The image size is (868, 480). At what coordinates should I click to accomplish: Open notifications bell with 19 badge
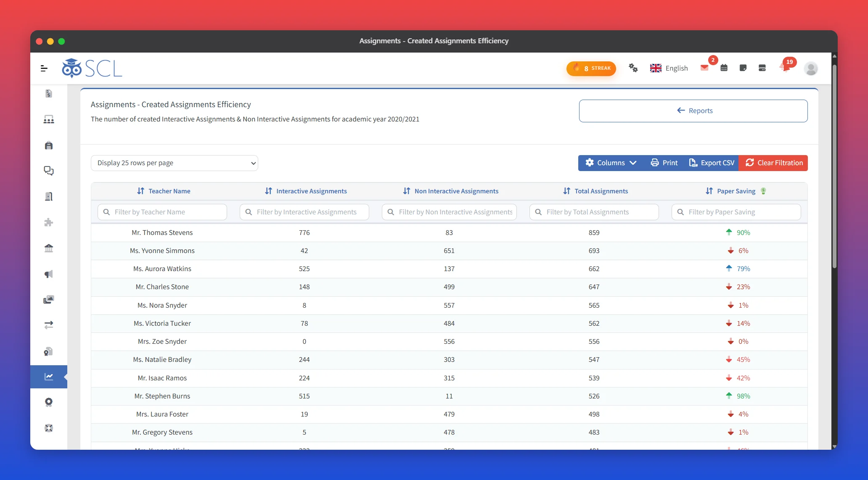pyautogui.click(x=784, y=68)
